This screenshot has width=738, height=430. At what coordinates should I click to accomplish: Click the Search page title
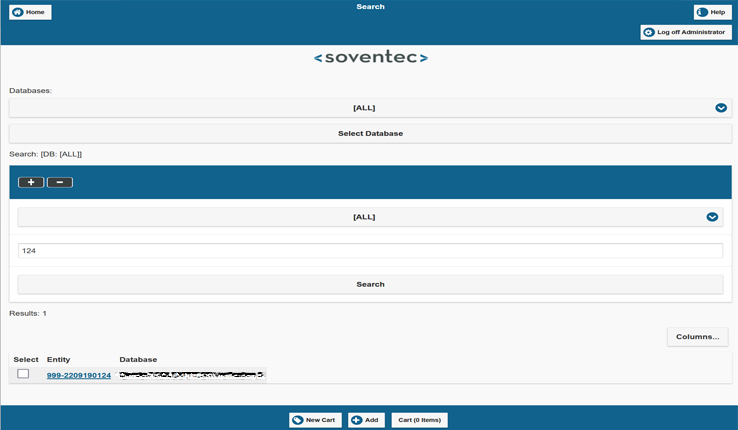point(370,7)
